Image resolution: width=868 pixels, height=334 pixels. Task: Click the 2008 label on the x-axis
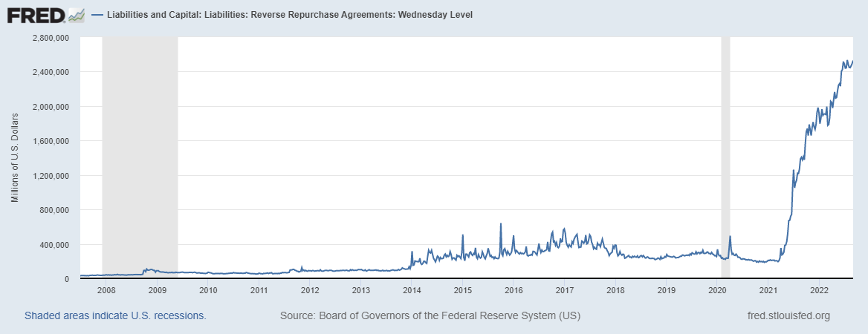click(x=106, y=290)
